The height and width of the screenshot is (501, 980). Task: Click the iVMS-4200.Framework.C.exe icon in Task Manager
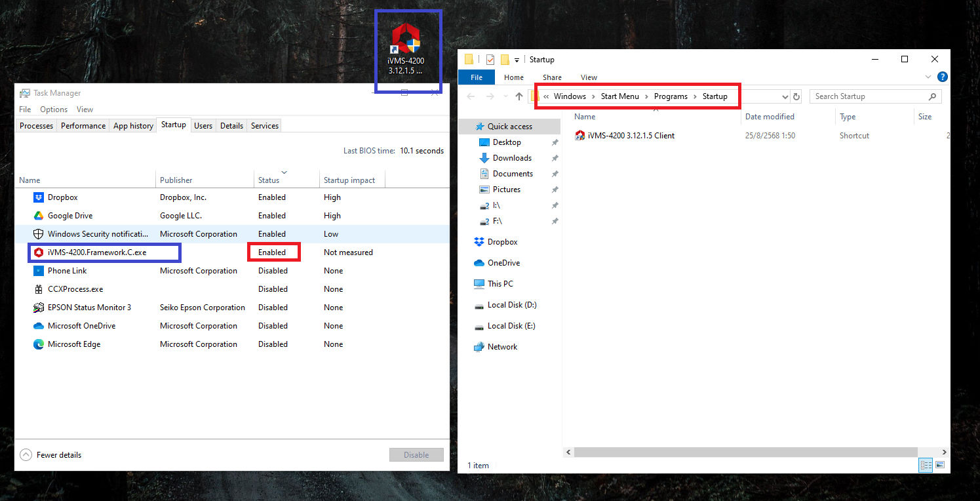[x=38, y=252]
